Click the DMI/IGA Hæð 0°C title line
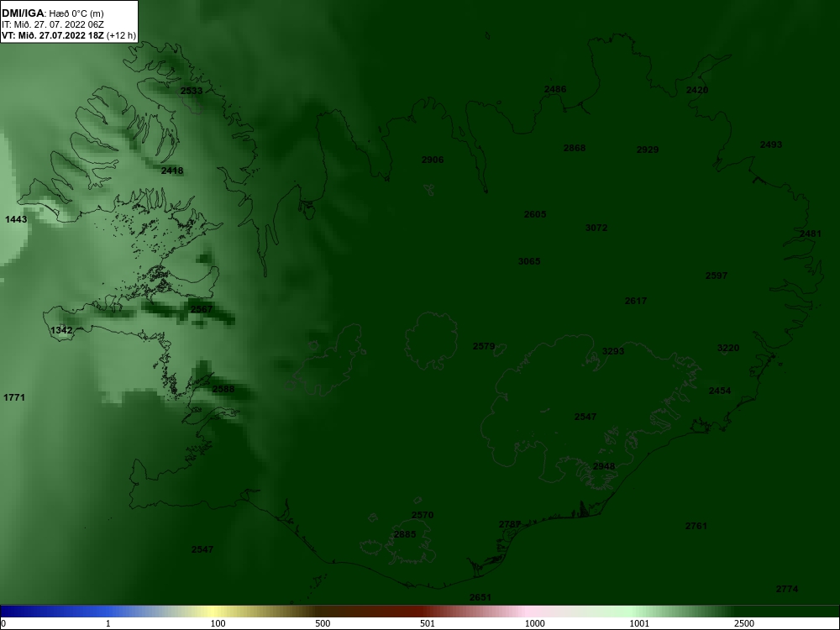840x630 pixels. click(52, 13)
